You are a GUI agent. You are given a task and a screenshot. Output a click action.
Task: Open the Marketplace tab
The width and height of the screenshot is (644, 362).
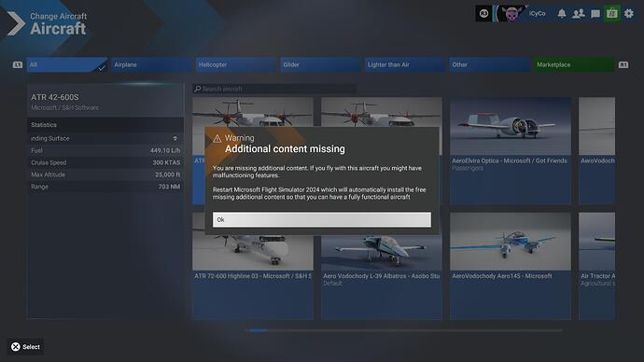pos(574,65)
